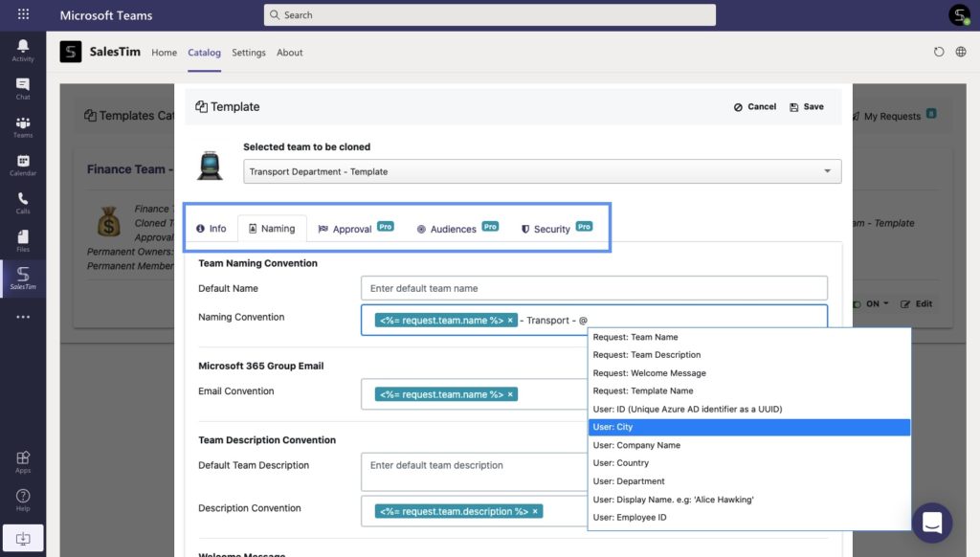Image resolution: width=980 pixels, height=557 pixels.
Task: Open the chat support bubble
Action: pyautogui.click(x=932, y=523)
